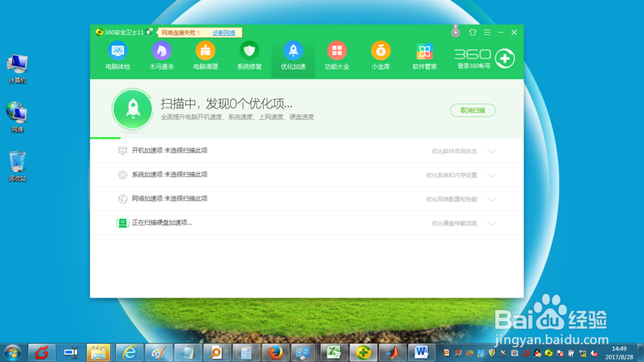
Task: Open the 系统修复 system repair tab
Action: (249, 56)
